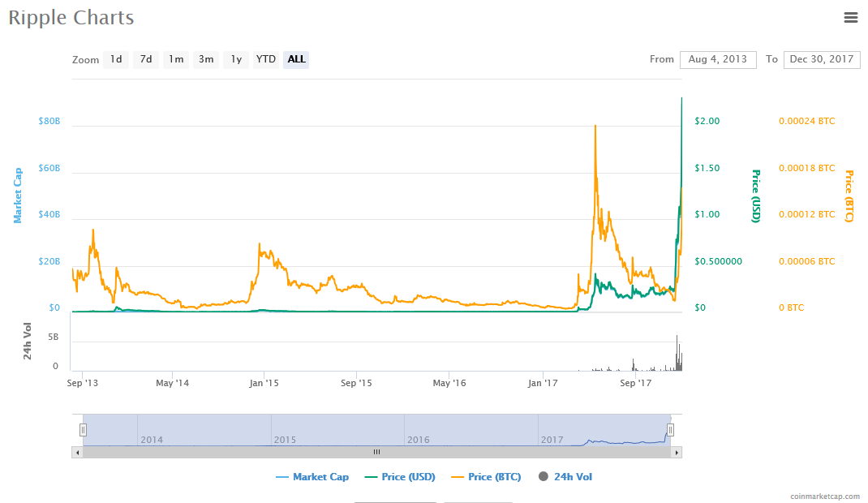Click the Ripple Charts heading
Screen dimensions: 868x503
(x=71, y=18)
